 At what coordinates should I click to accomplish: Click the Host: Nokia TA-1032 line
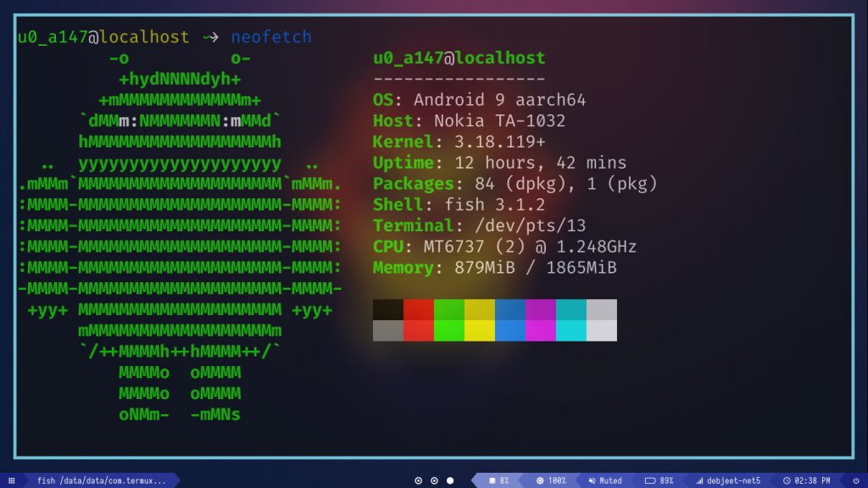pos(469,121)
